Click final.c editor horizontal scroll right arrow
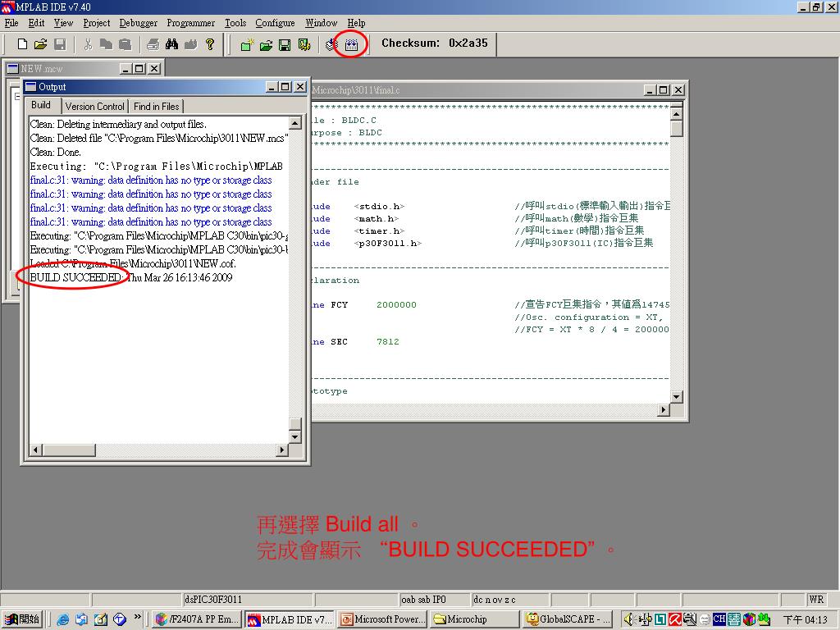This screenshot has width=840, height=630. tap(664, 410)
